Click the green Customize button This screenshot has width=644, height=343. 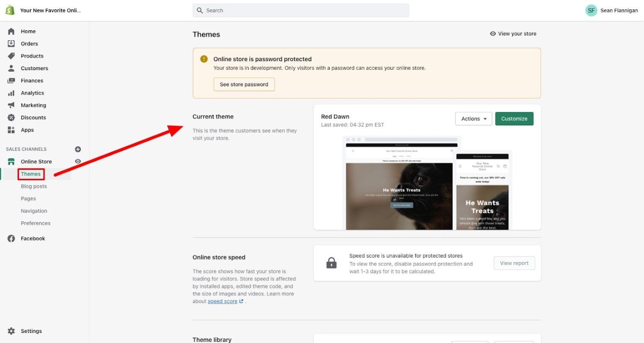click(514, 119)
